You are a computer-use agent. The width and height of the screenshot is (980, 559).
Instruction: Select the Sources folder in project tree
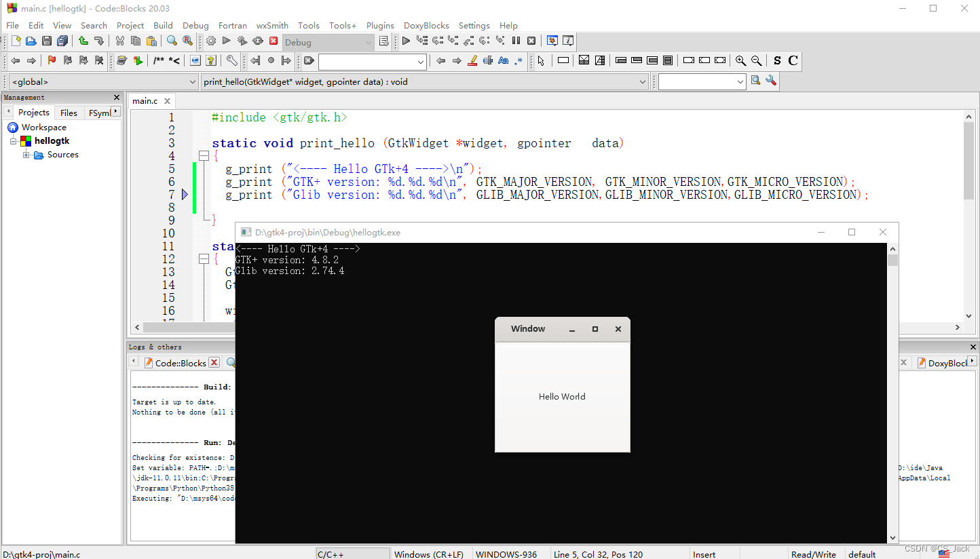(62, 155)
